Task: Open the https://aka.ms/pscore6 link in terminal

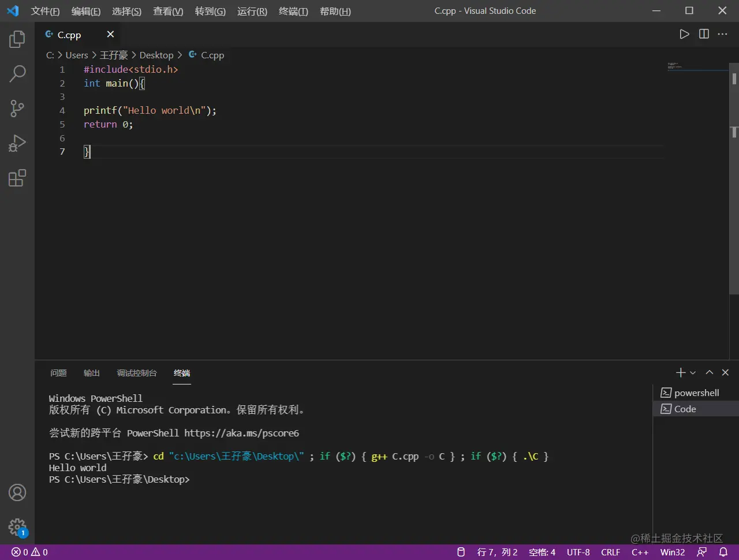Action: point(242,433)
